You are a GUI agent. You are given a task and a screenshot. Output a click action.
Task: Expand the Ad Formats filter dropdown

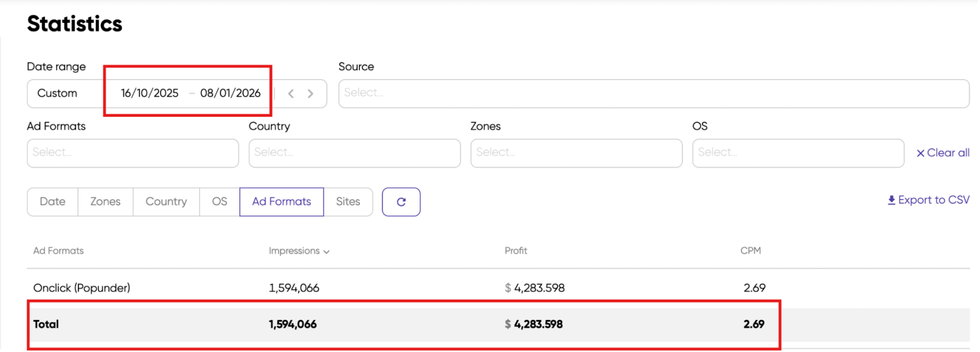click(x=132, y=153)
